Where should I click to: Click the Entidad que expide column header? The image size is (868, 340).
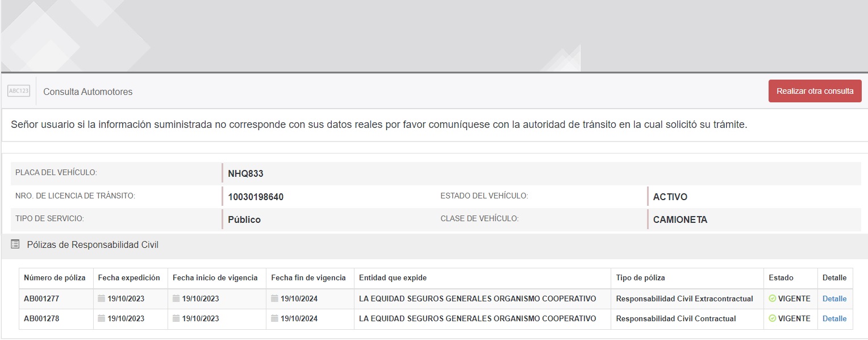coord(393,278)
